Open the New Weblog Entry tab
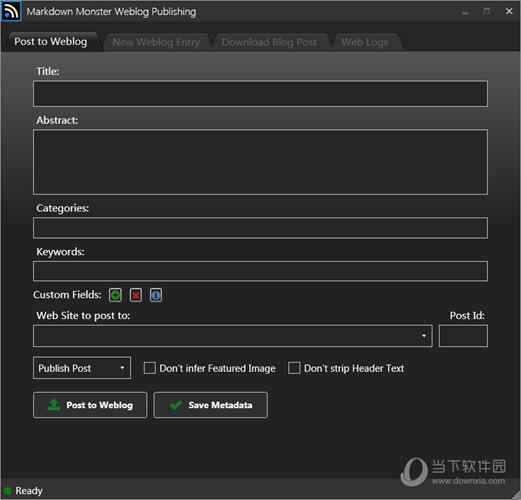521x500 pixels. tap(156, 42)
